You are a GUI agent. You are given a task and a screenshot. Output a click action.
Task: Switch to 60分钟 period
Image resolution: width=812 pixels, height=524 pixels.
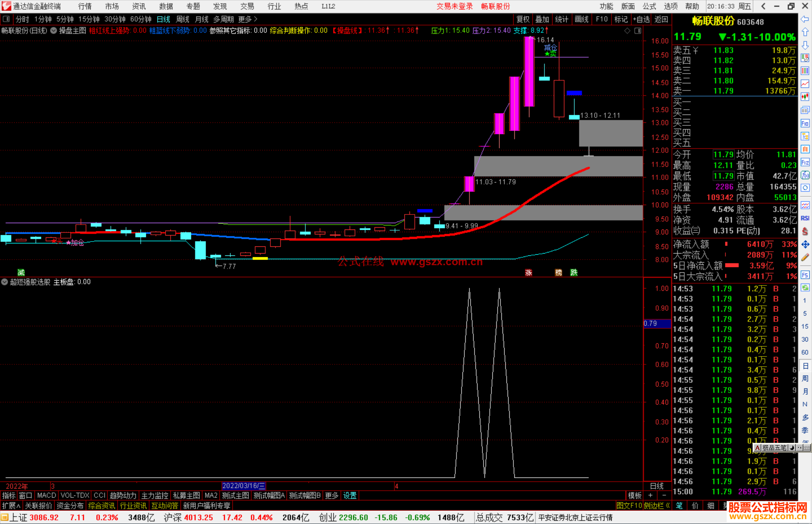[x=141, y=19]
